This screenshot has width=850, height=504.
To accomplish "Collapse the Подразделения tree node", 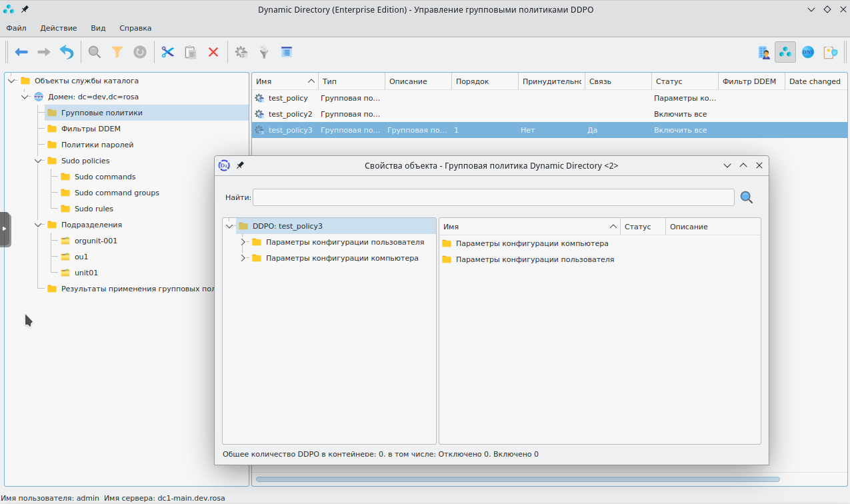I will (x=38, y=225).
